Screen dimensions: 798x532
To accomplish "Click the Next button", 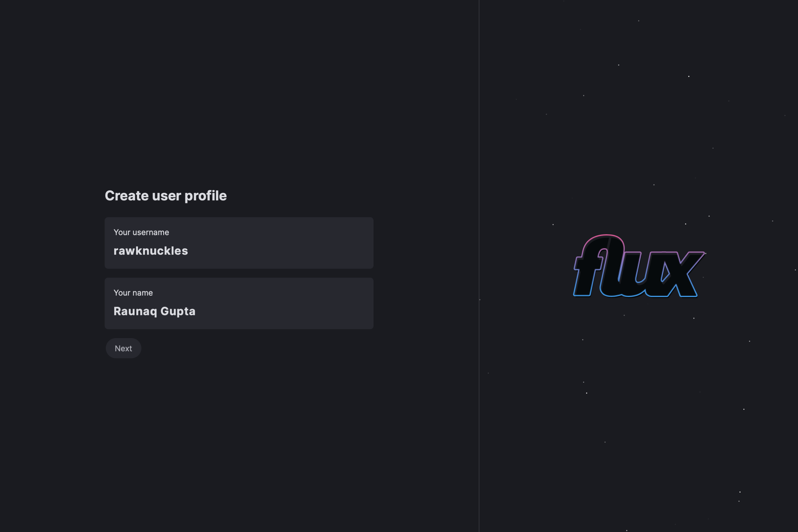I will point(124,348).
